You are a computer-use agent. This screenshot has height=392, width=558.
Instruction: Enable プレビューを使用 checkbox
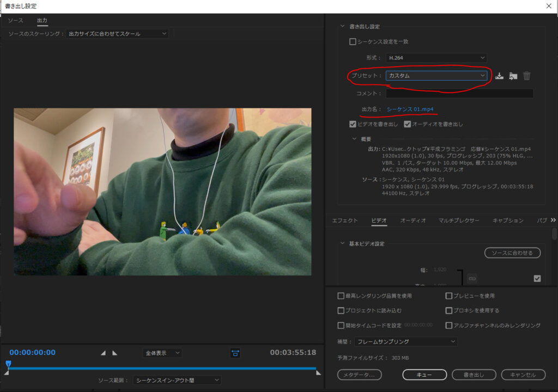(x=449, y=296)
